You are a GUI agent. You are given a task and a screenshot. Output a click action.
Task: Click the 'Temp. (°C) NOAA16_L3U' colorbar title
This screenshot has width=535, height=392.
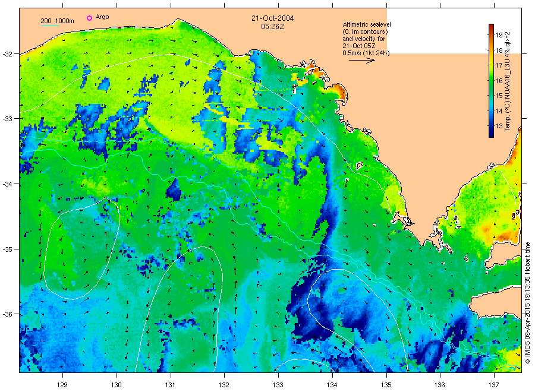508,81
